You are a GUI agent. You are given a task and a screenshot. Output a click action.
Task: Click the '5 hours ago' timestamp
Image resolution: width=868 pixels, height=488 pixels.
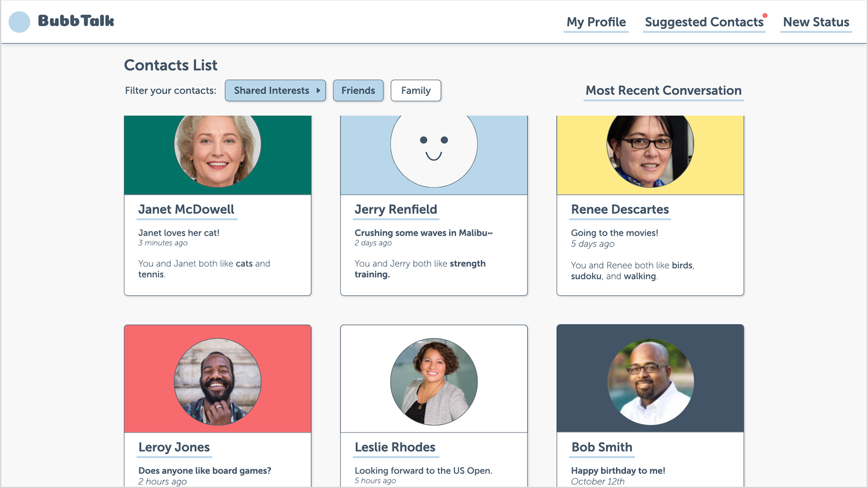click(x=375, y=481)
